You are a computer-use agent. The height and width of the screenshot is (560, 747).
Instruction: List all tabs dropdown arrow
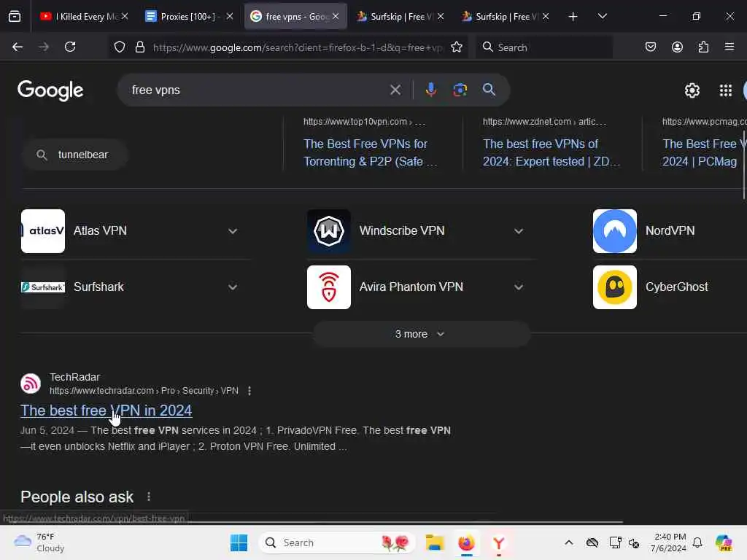pyautogui.click(x=602, y=16)
